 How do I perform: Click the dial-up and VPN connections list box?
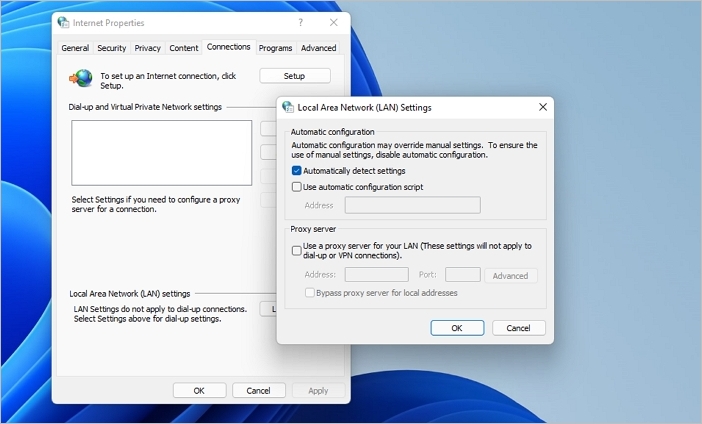pyautogui.click(x=161, y=153)
